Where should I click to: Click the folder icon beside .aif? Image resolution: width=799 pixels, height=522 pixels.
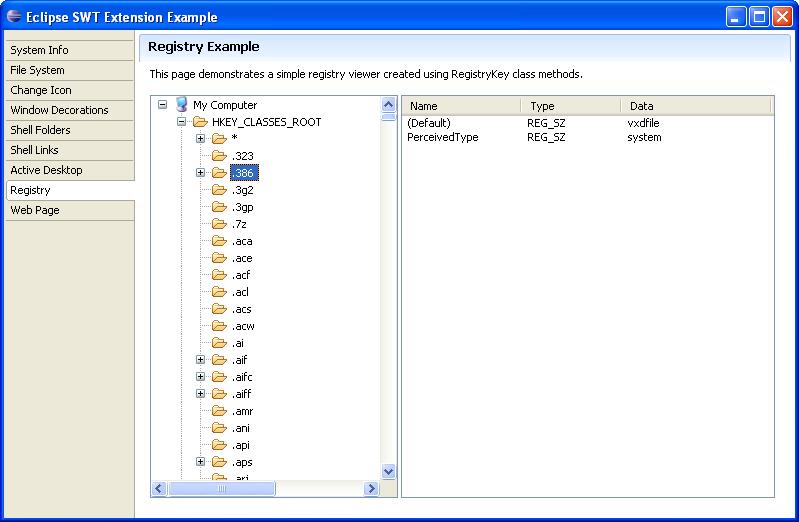coord(219,360)
